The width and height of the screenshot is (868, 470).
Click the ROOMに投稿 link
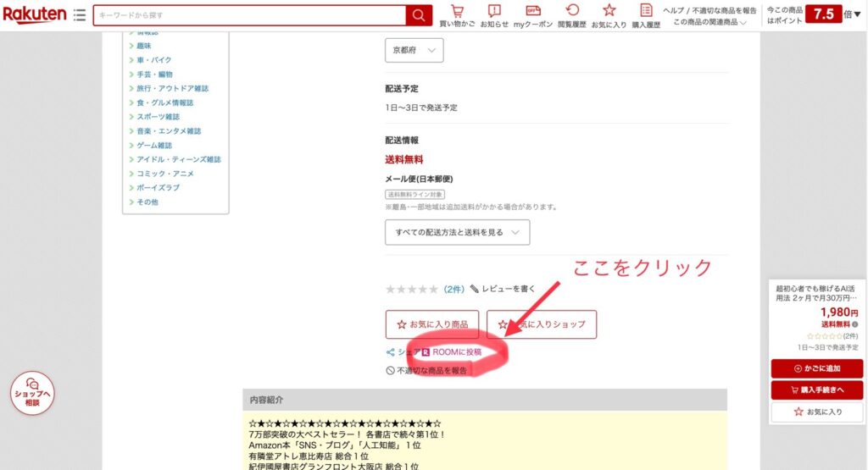coord(456,351)
